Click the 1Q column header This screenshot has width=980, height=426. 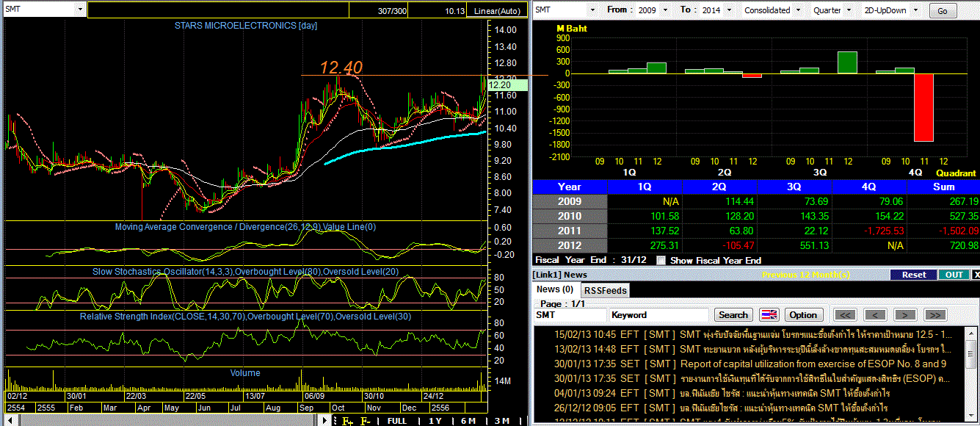pyautogui.click(x=645, y=187)
